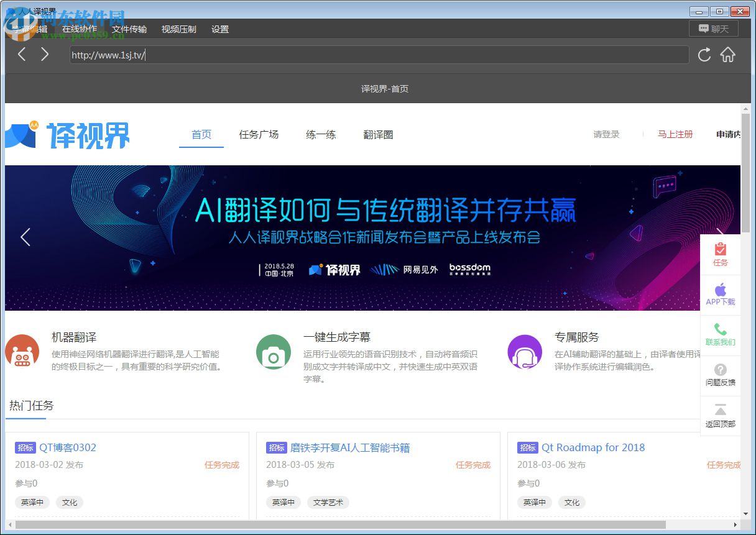
Task: Open Qt Roadmap for 2018 task
Action: click(593, 447)
